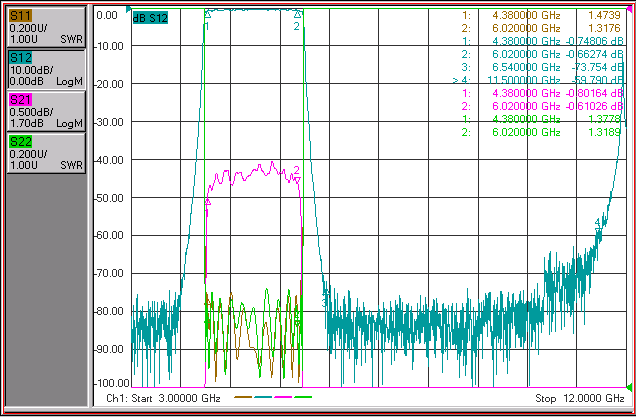Click the brown S11 label swatch
The width and height of the screenshot is (636, 417).
pyautogui.click(x=20, y=16)
